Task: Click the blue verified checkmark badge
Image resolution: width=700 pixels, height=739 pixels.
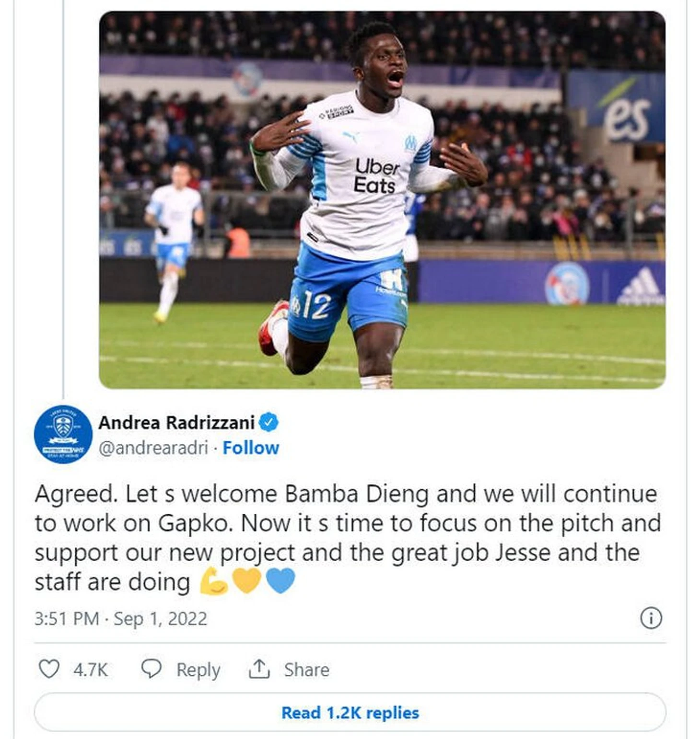Action: (x=269, y=423)
